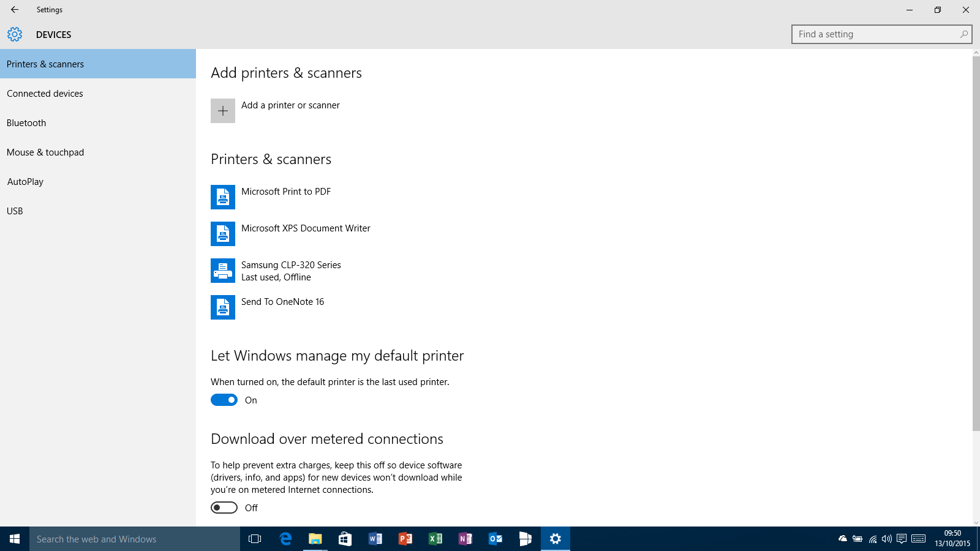The height and width of the screenshot is (551, 980).
Task: Click the vertical scrollbar thumb
Action: click(976, 244)
